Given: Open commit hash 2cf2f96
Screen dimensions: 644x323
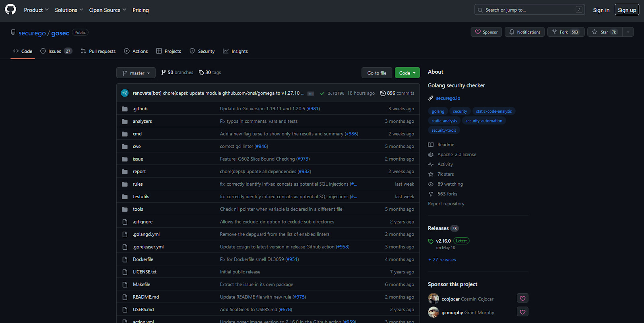Looking at the screenshot, I should tap(336, 93).
